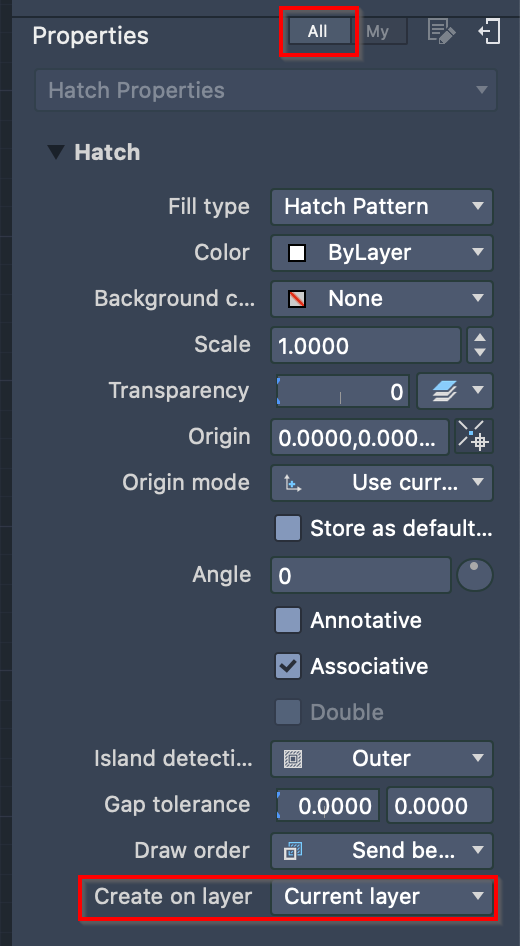Click the Draw order send-behind icon

click(293, 851)
